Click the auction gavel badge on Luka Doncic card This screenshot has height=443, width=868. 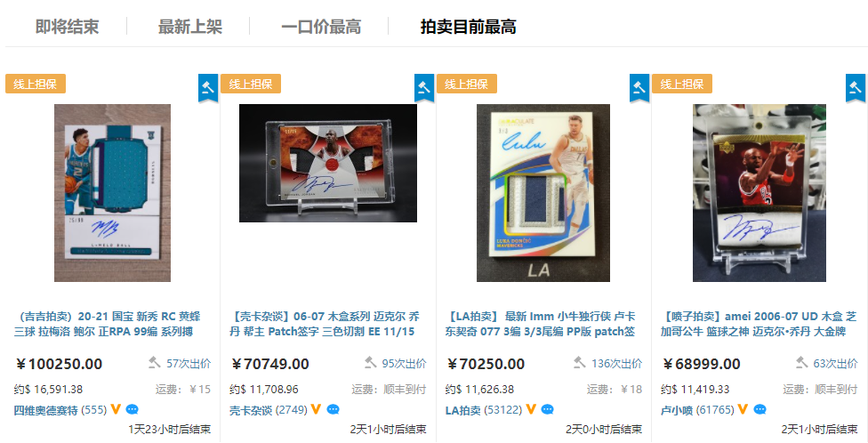[639, 87]
